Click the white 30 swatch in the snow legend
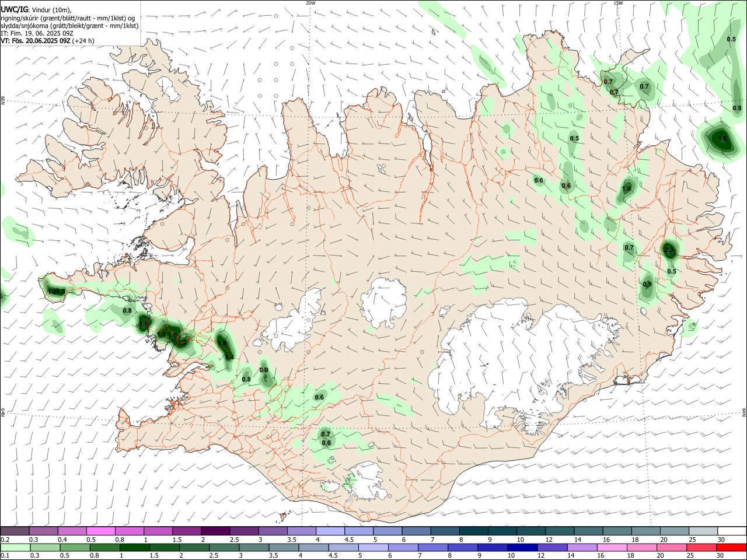The image size is (747, 560). (731, 531)
